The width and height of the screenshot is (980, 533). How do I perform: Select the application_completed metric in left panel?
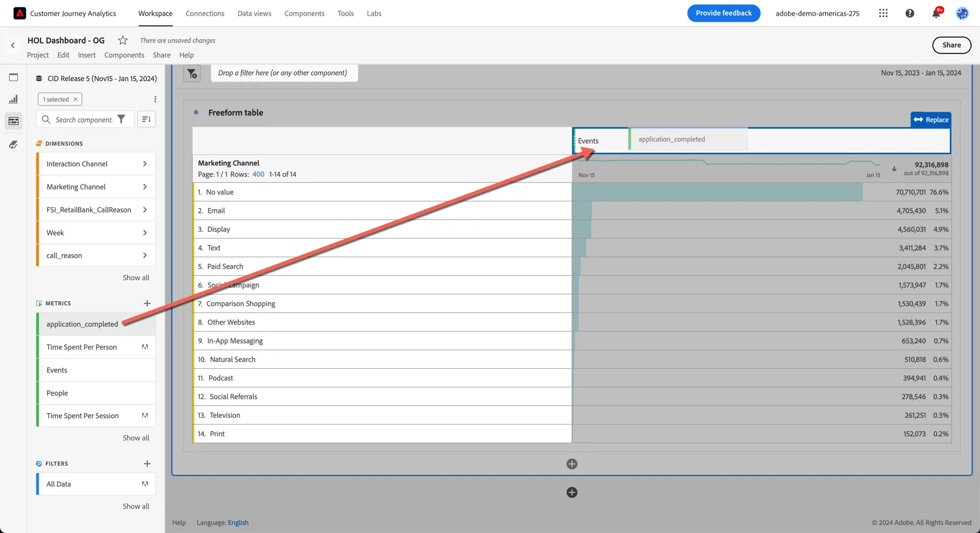96,324
